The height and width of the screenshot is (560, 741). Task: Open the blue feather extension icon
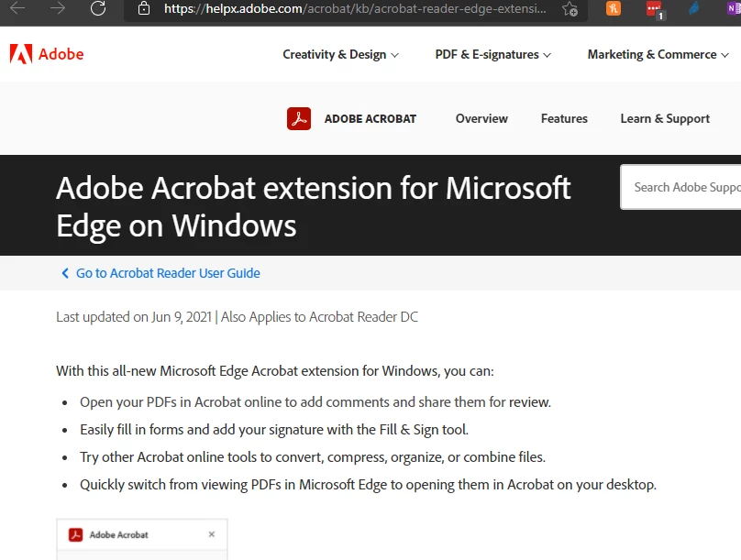click(693, 8)
